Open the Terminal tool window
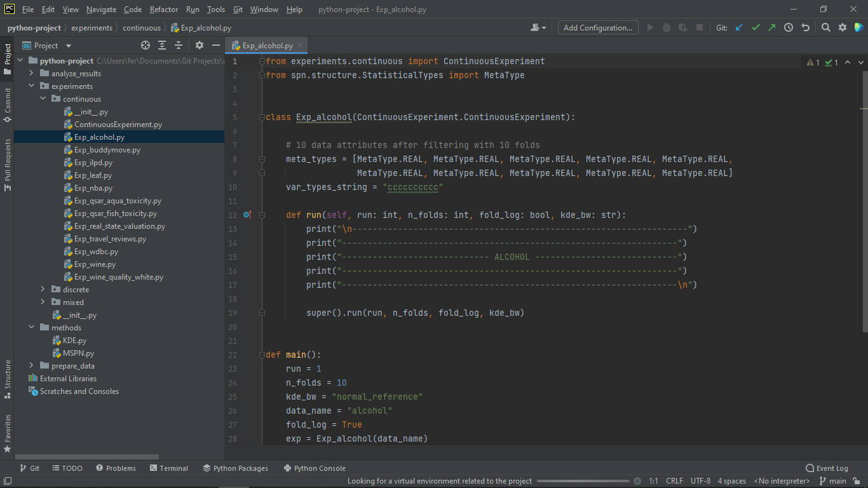Image resolution: width=868 pixels, height=488 pixels. 169,468
